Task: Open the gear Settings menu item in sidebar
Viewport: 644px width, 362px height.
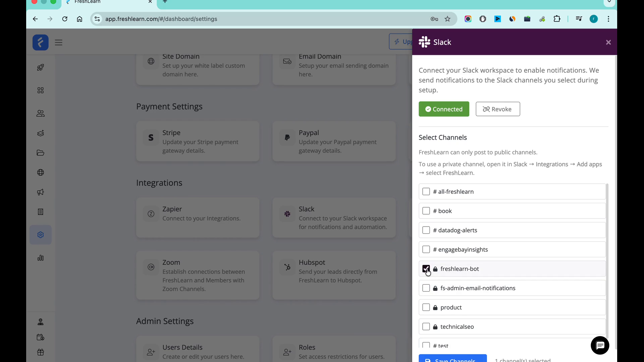Action: tap(41, 235)
